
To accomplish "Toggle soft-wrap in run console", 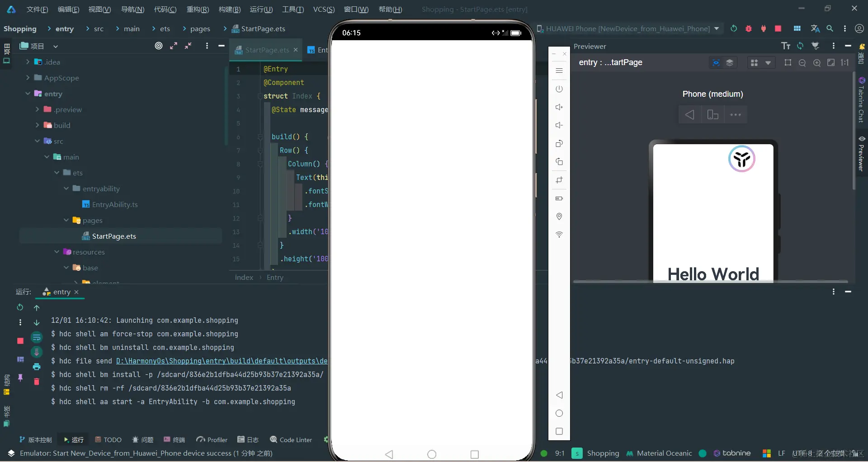I will click(37, 337).
